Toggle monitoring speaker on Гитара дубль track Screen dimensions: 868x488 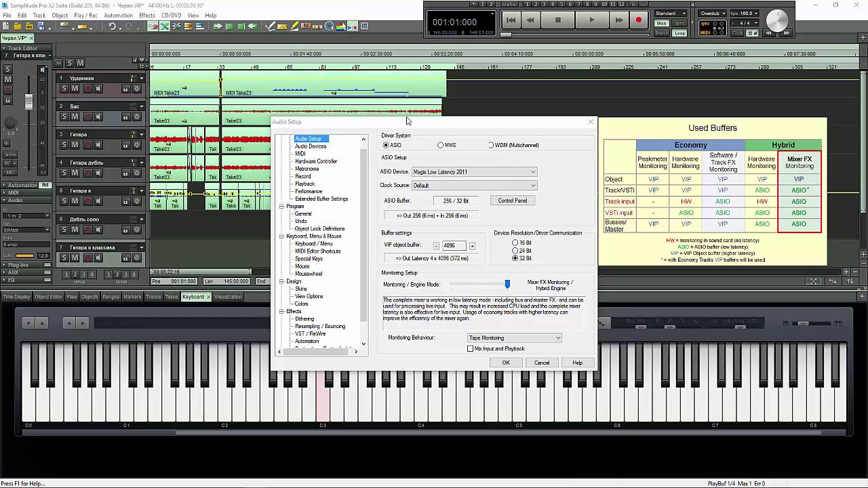[98, 173]
